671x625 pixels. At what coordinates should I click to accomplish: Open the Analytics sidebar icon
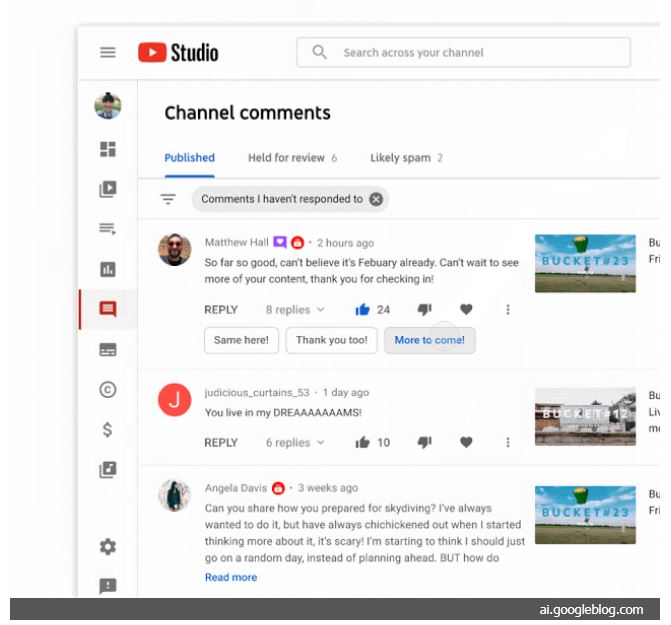click(x=108, y=269)
